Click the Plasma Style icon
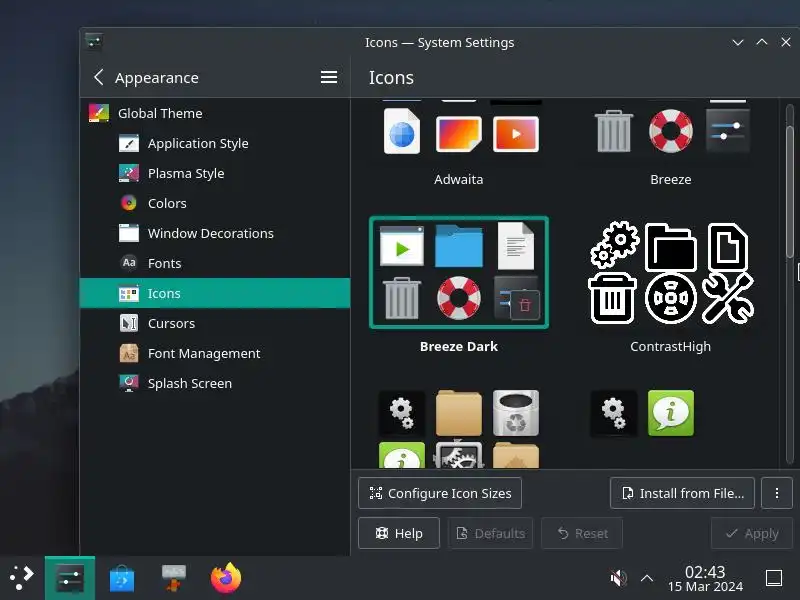 (129, 173)
